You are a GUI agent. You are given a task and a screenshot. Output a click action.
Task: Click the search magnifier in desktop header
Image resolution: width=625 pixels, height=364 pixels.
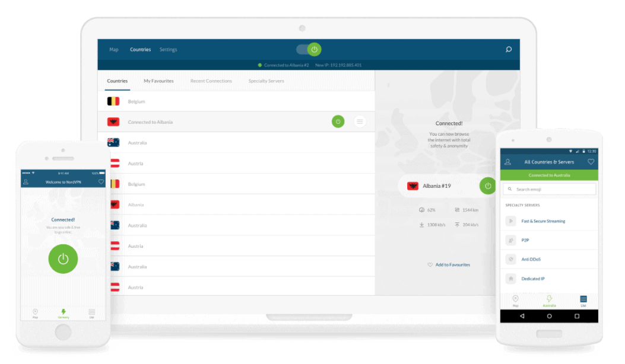[x=508, y=50]
